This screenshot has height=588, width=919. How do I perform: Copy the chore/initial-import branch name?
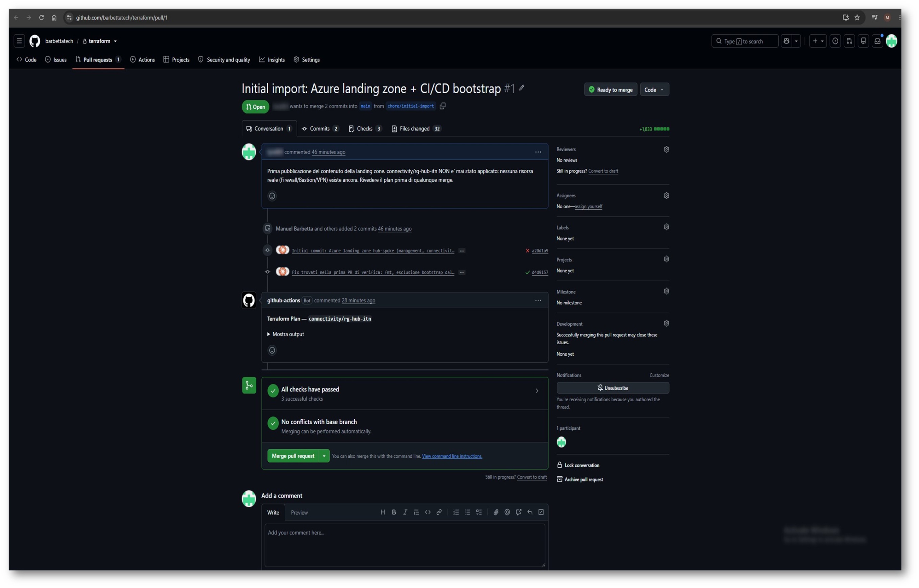(443, 106)
